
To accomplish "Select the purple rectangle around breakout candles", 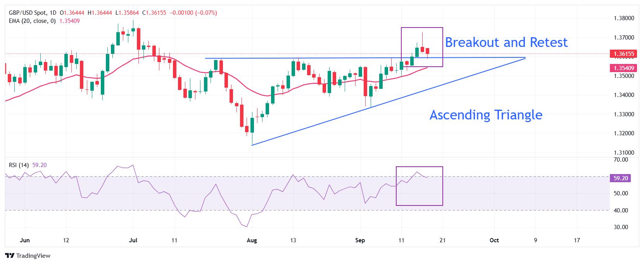I will point(422,47).
